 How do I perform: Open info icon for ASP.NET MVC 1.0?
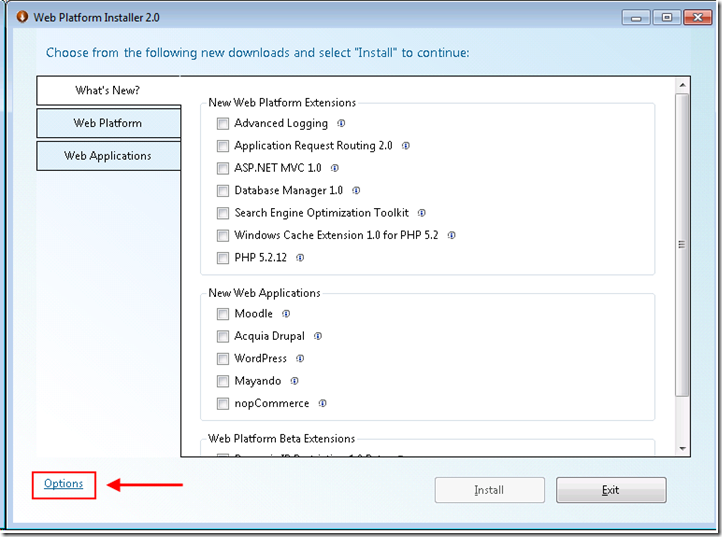(x=335, y=168)
